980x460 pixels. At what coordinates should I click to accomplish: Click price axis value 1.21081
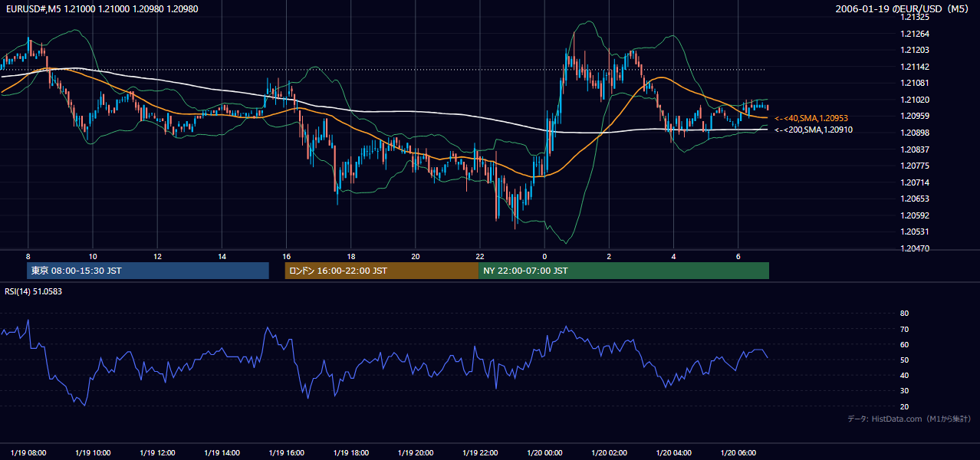pos(916,83)
